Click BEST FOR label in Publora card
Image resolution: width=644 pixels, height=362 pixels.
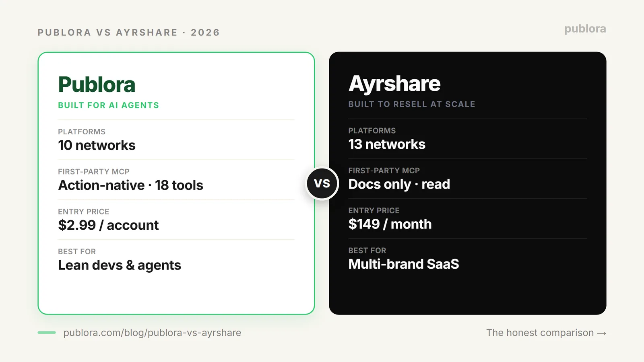coord(77,252)
